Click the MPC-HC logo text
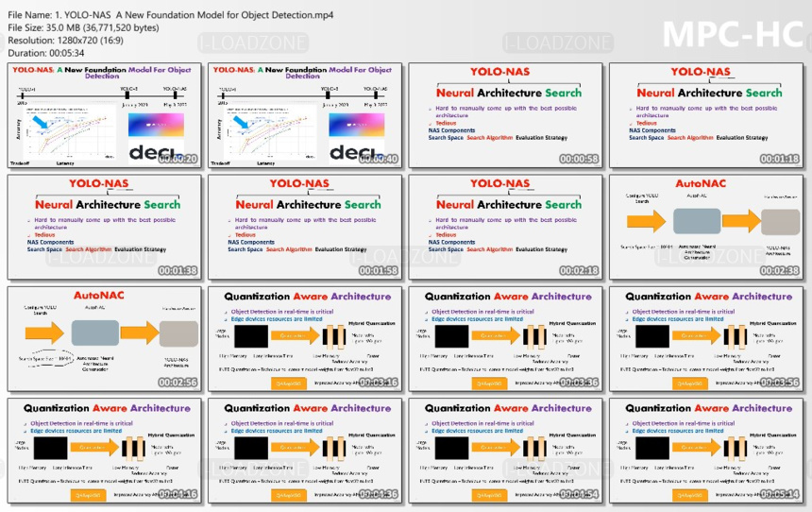The height and width of the screenshot is (512, 812). (733, 35)
